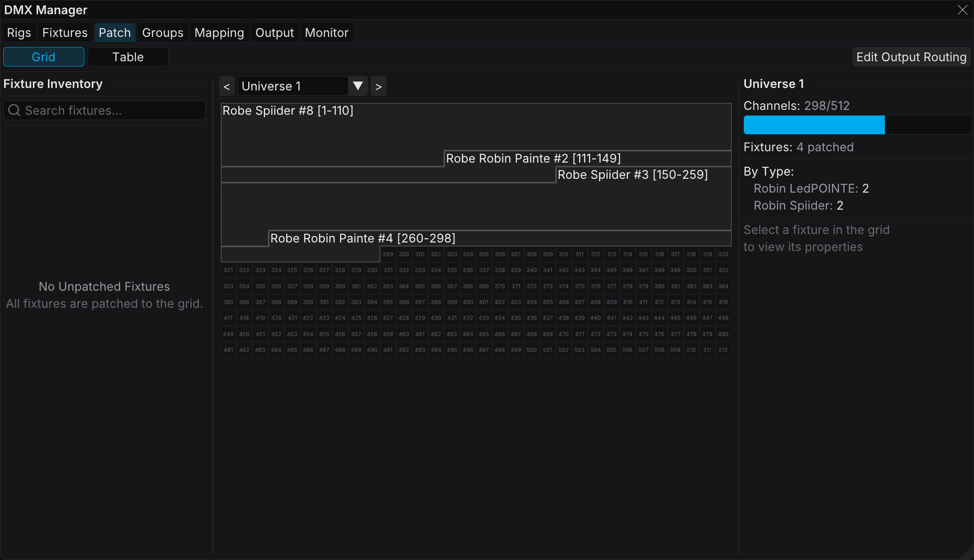Image resolution: width=974 pixels, height=560 pixels.
Task: Switch to the Monitor tab
Action: 327,33
